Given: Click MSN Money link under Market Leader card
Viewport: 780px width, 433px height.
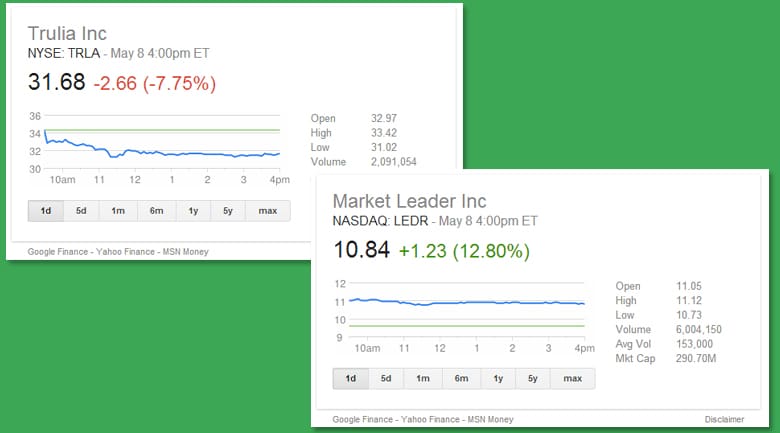Looking at the screenshot, I should 487,421.
